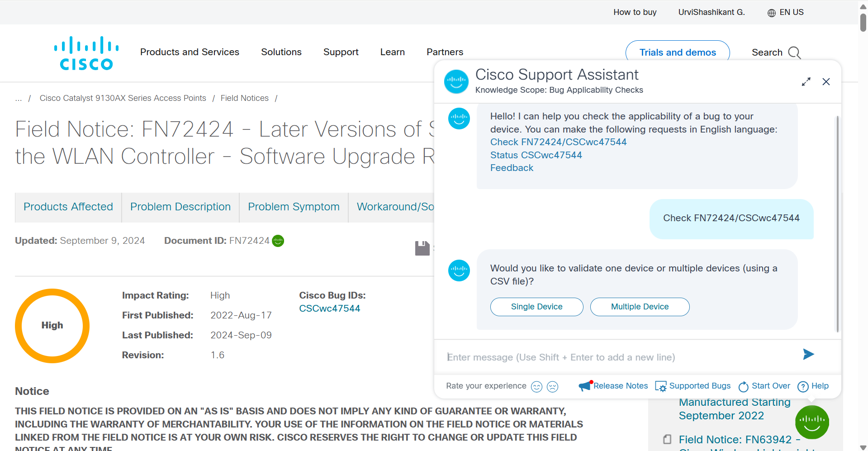Click the save floppy disk icon
This screenshot has width=868, height=451.
click(422, 248)
